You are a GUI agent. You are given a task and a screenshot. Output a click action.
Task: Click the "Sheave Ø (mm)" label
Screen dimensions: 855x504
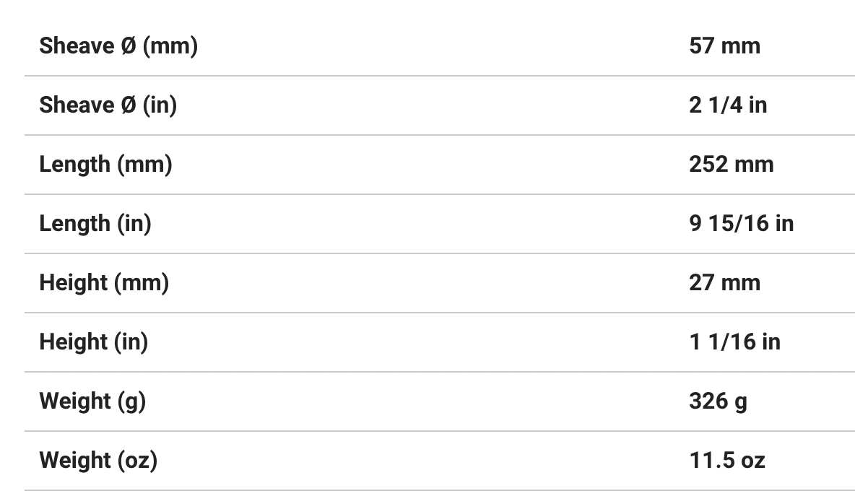[x=118, y=45]
